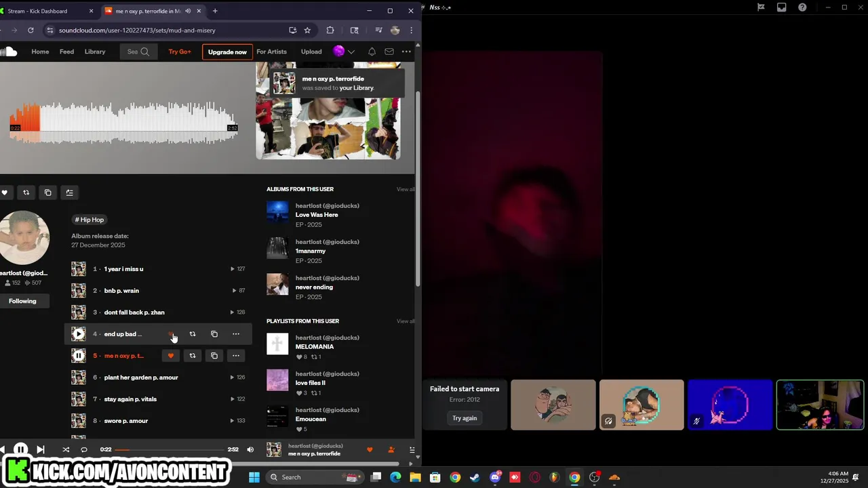Open 1manarmy album

coord(311,251)
